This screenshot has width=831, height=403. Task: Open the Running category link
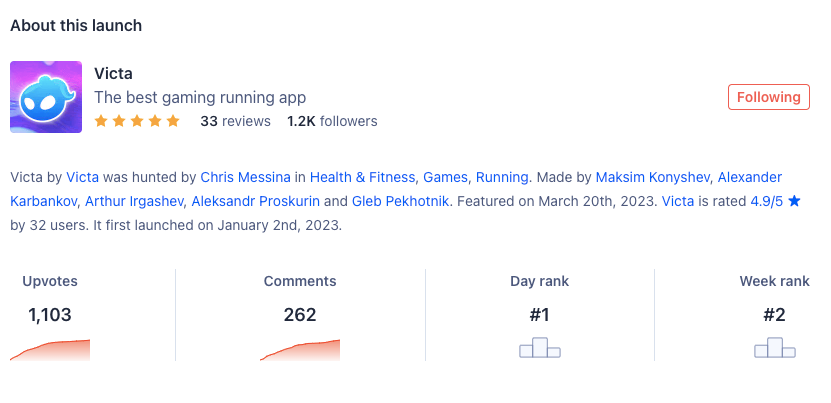pos(502,177)
